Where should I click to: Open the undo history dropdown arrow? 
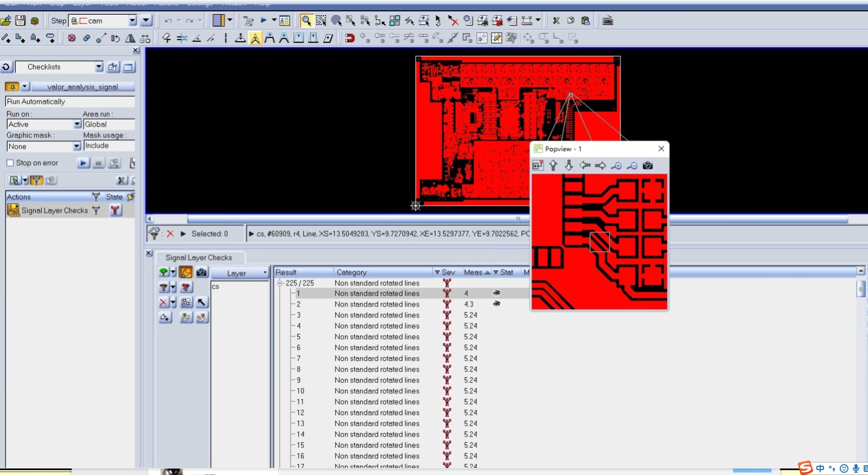(179, 21)
